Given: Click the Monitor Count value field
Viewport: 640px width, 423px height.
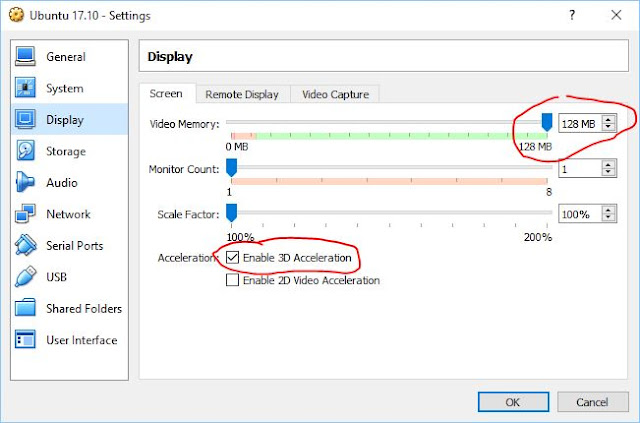Looking at the screenshot, I should click(x=580, y=169).
